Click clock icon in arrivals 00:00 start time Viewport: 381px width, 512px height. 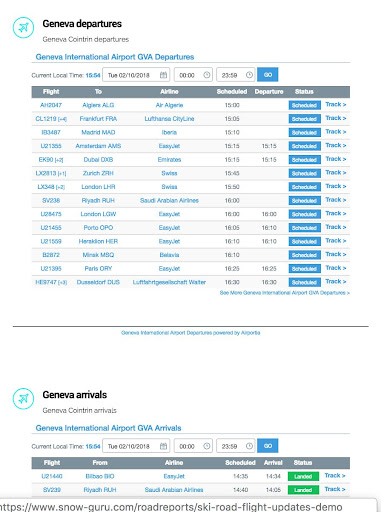(x=207, y=446)
